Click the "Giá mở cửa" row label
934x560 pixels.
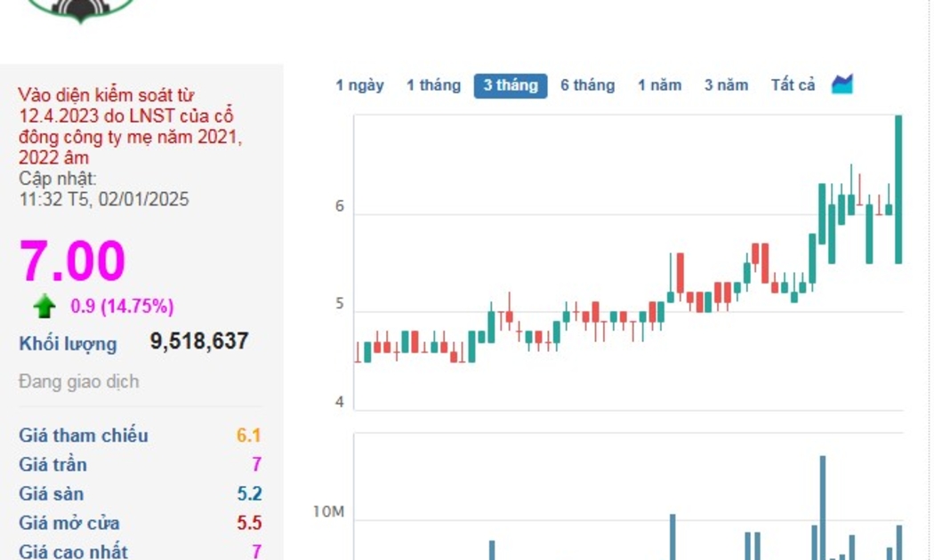[x=69, y=523]
